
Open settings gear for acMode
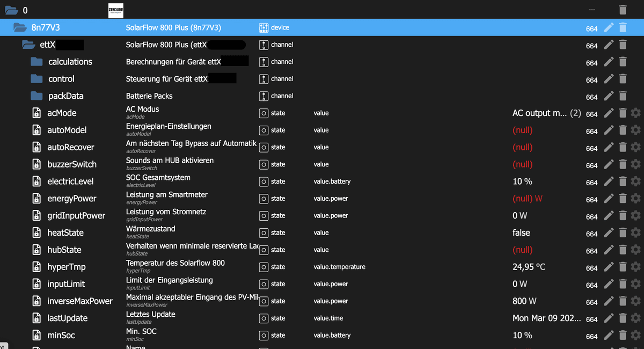[636, 113]
